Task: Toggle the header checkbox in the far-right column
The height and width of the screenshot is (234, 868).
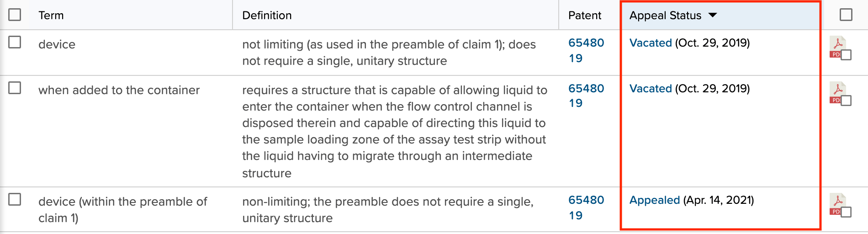Action: pyautogui.click(x=846, y=15)
